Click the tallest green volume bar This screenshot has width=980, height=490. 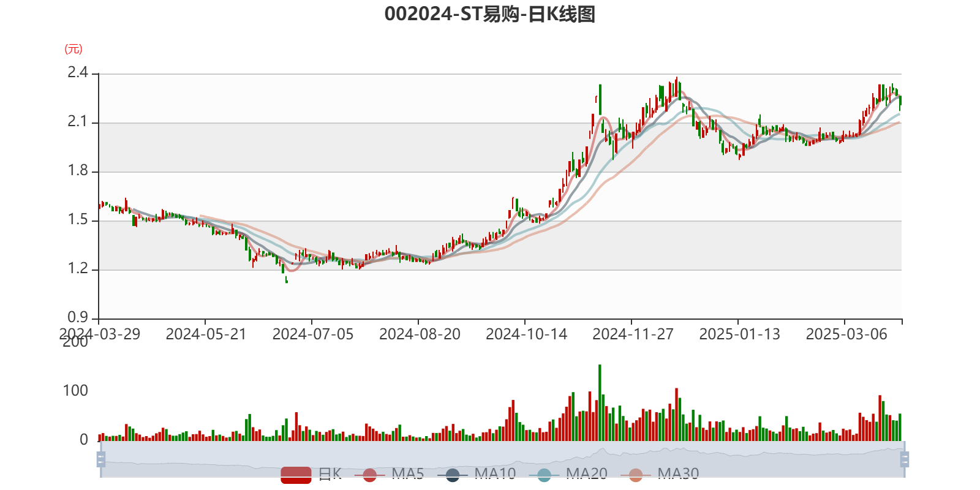600,402
